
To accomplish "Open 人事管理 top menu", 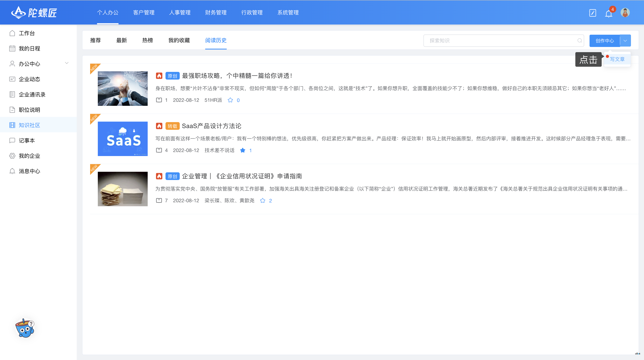I will click(180, 12).
